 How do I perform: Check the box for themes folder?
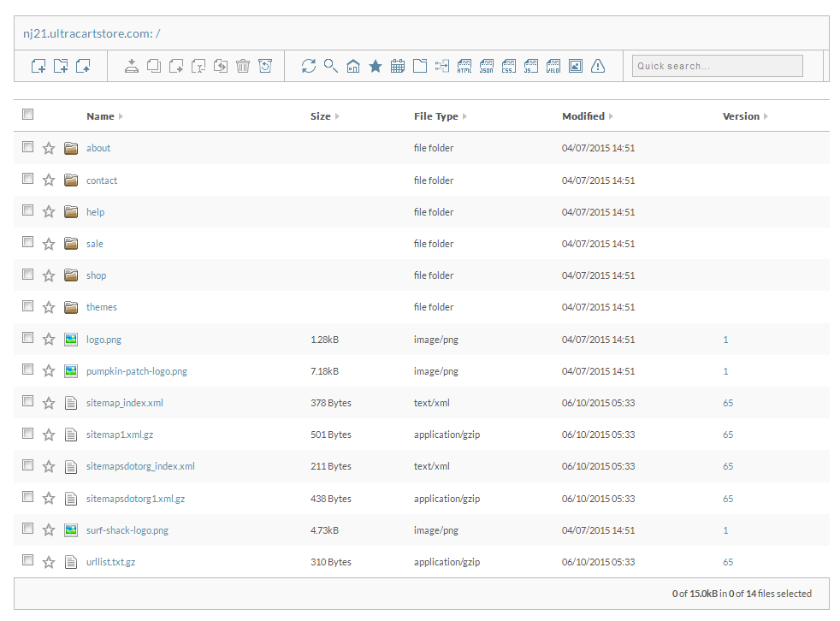[28, 306]
